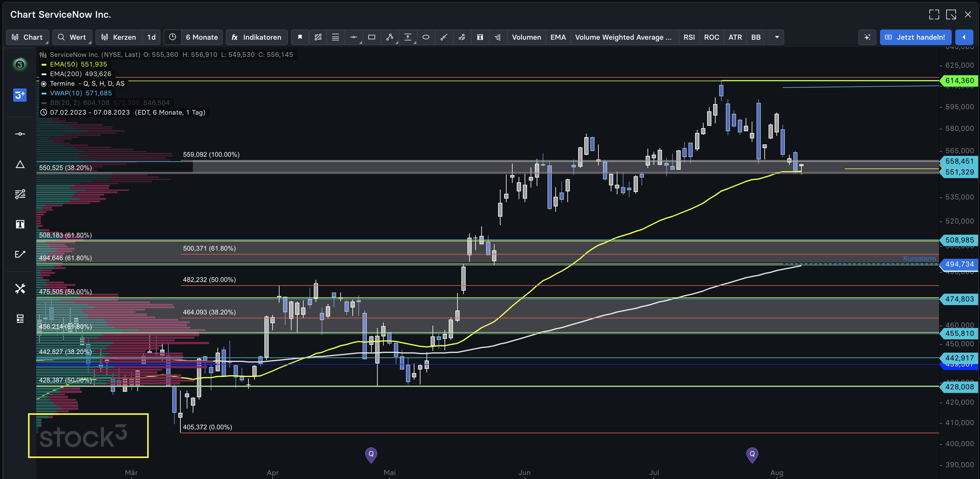Open the wrench and screwdriver settings icon
This screenshot has height=479, width=980.
(x=20, y=289)
